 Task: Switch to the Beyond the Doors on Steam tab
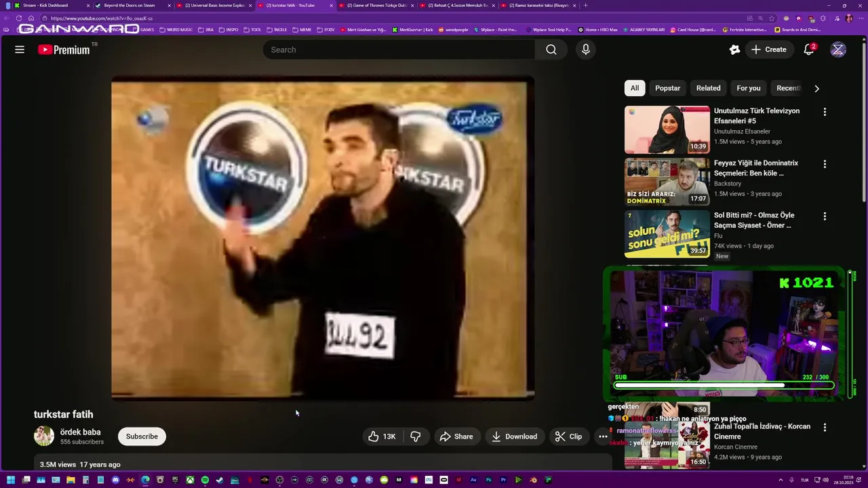[x=132, y=5]
